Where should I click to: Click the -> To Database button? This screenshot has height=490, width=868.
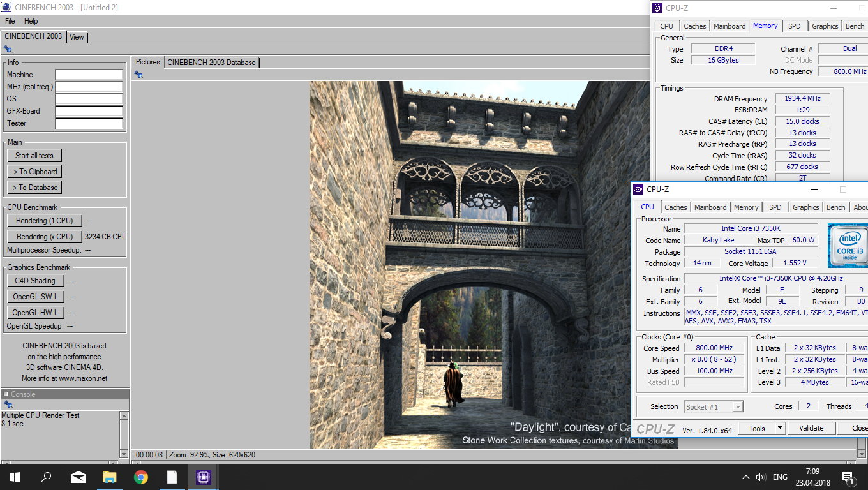pos(34,188)
